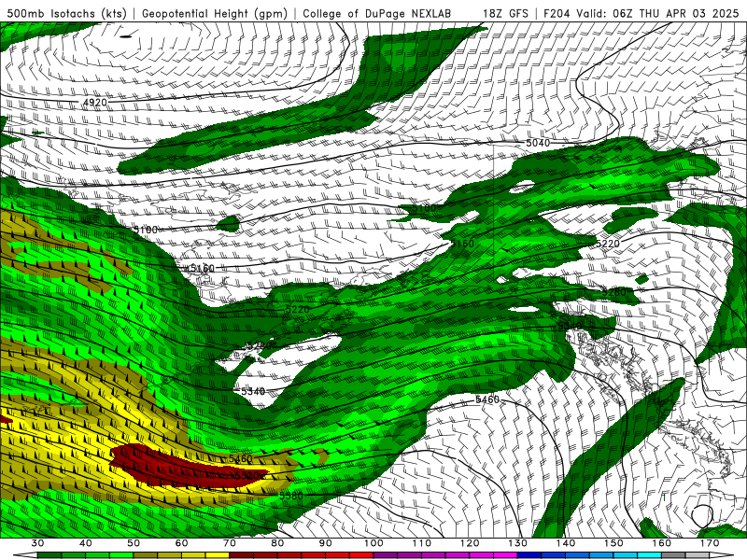Click the "Geopotential Height (gpm)" header label
Image resolution: width=747 pixels, height=560 pixels.
(x=215, y=13)
